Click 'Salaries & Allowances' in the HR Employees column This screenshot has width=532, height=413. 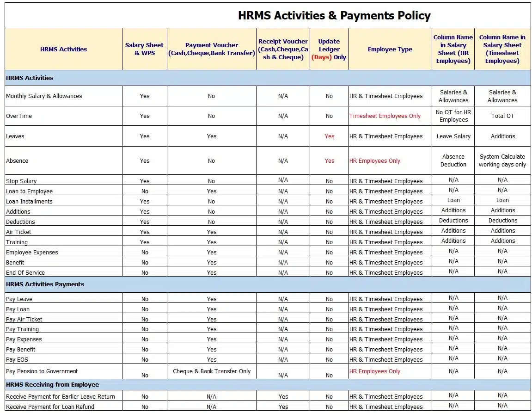tap(453, 96)
